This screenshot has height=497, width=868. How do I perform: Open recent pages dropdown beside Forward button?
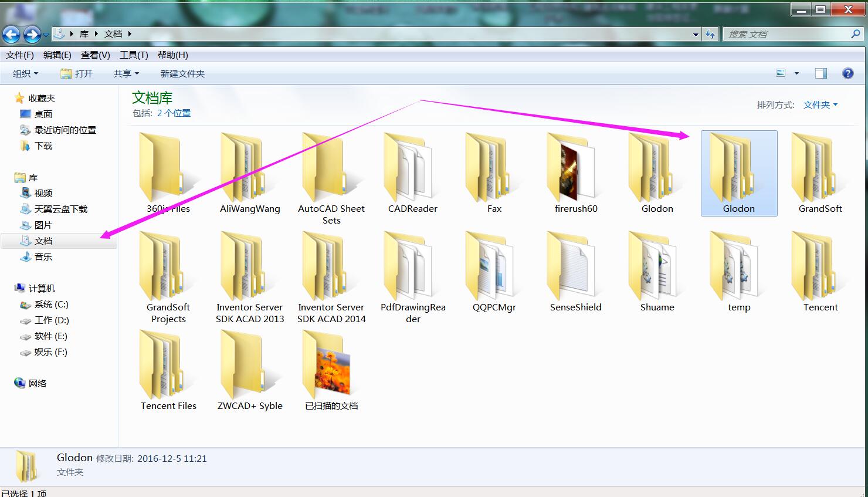46,35
